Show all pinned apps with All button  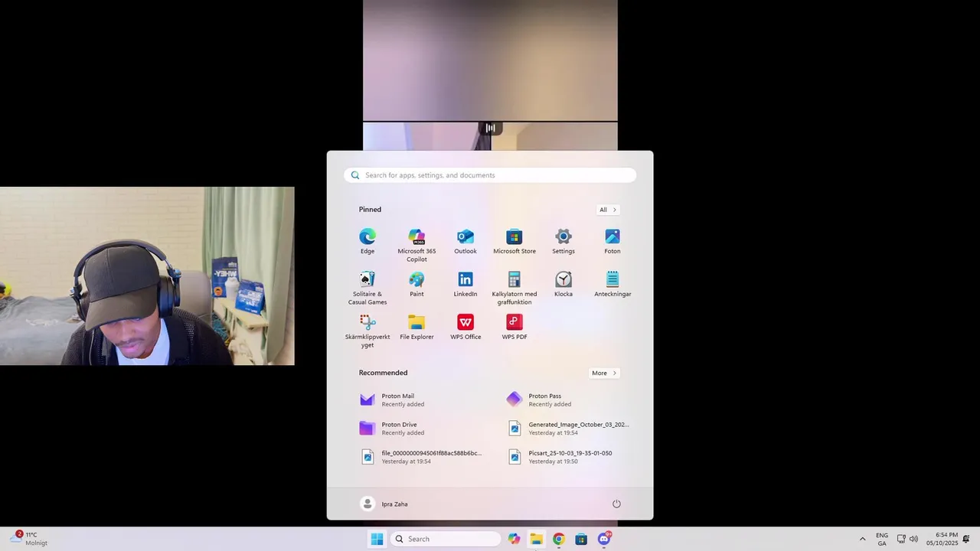tap(608, 210)
